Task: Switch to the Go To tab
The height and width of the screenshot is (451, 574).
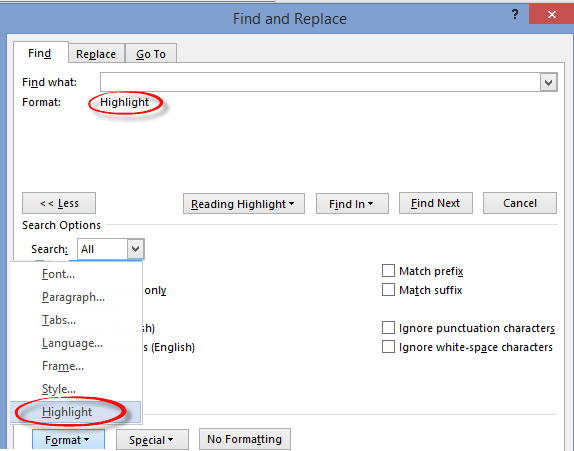Action: 151,54
